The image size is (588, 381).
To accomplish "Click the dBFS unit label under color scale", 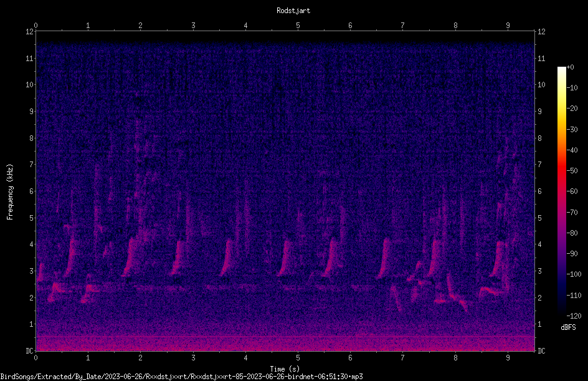I will click(x=568, y=327).
